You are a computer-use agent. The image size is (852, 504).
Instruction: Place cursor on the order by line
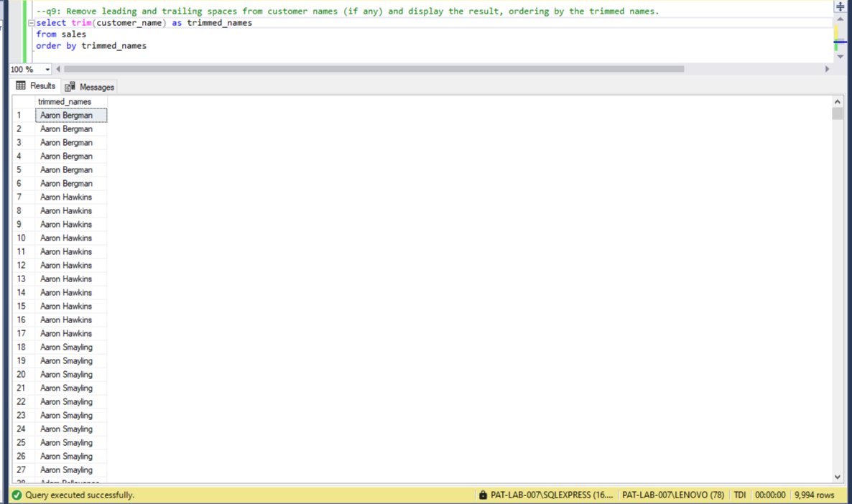pyautogui.click(x=91, y=46)
